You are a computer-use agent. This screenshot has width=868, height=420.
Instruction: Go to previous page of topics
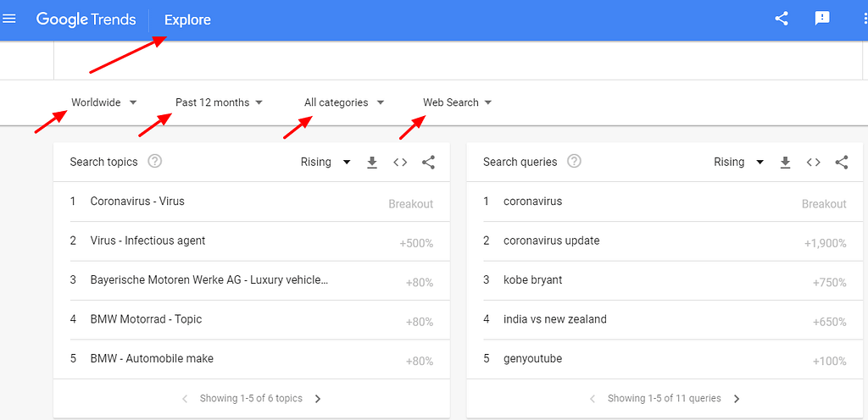pos(185,399)
